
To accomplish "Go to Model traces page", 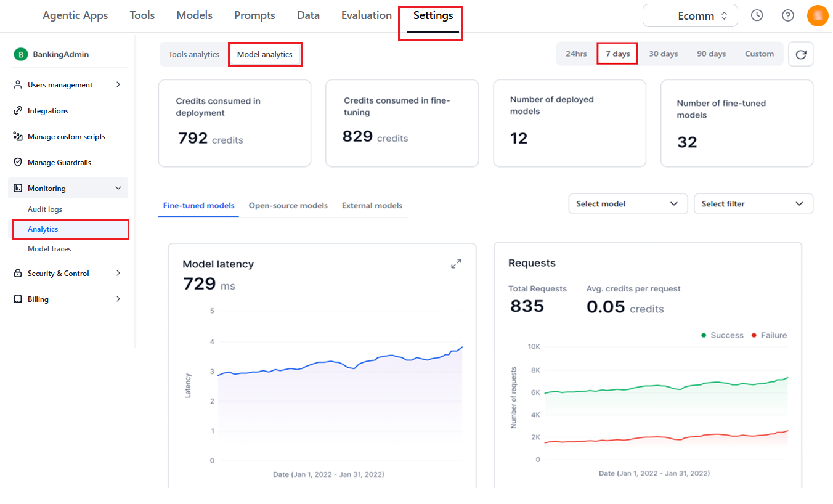I will (x=49, y=249).
